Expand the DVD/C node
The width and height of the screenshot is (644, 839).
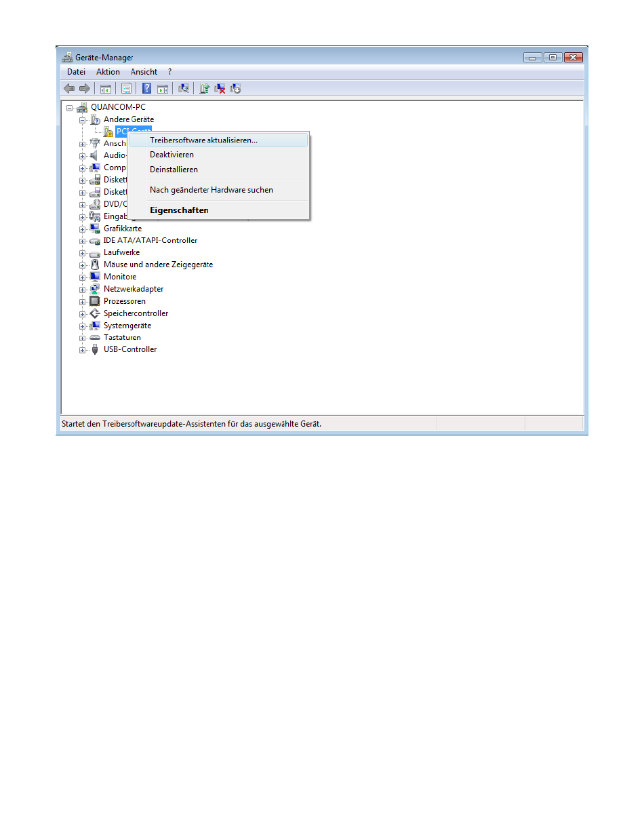(83, 205)
